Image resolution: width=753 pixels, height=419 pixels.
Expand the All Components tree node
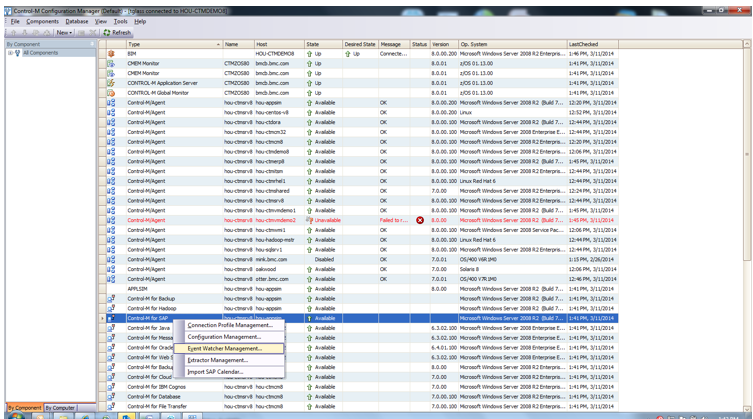pyautogui.click(x=10, y=53)
